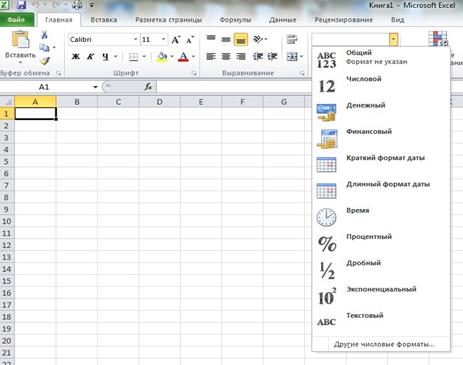Choose Финансовый accounting format
Viewport: 463px width, 365px height.
[x=380, y=139]
